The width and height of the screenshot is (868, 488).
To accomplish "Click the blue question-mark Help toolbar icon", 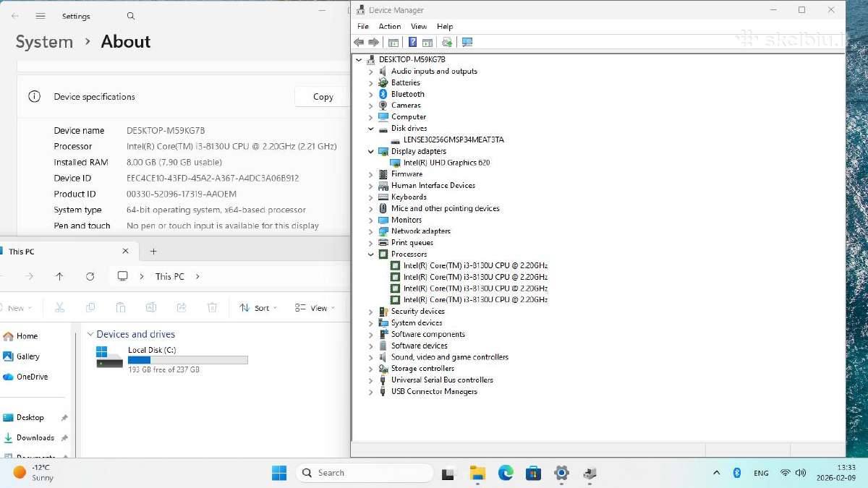I will 412,42.
